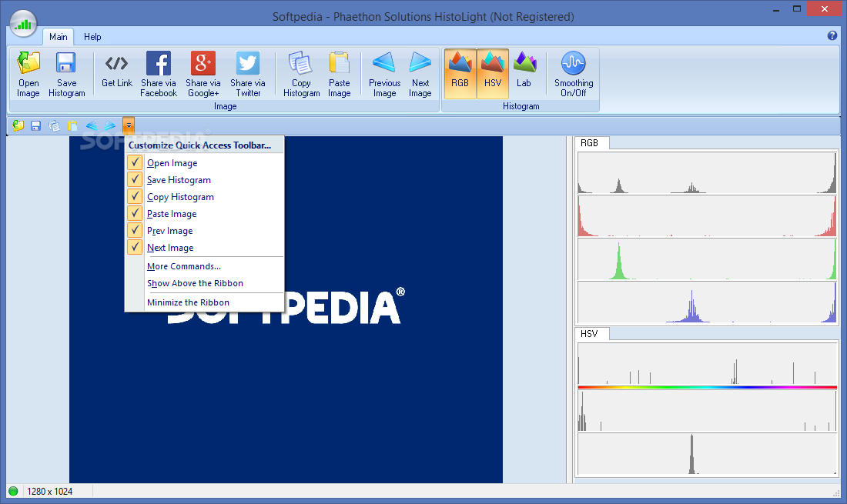This screenshot has width=847, height=504.
Task: Open Image from the ribbon
Action: (28, 74)
